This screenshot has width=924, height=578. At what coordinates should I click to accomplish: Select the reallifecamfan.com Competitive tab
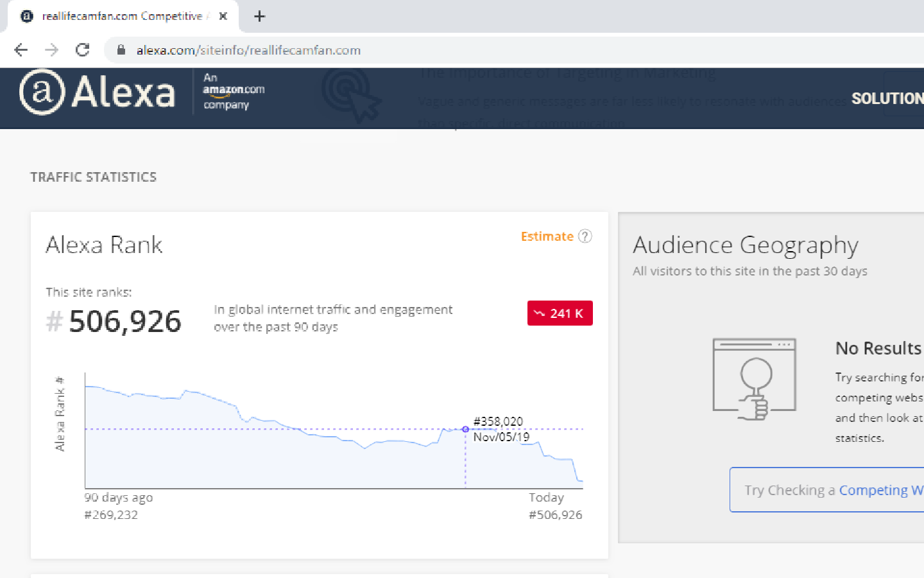(x=122, y=16)
